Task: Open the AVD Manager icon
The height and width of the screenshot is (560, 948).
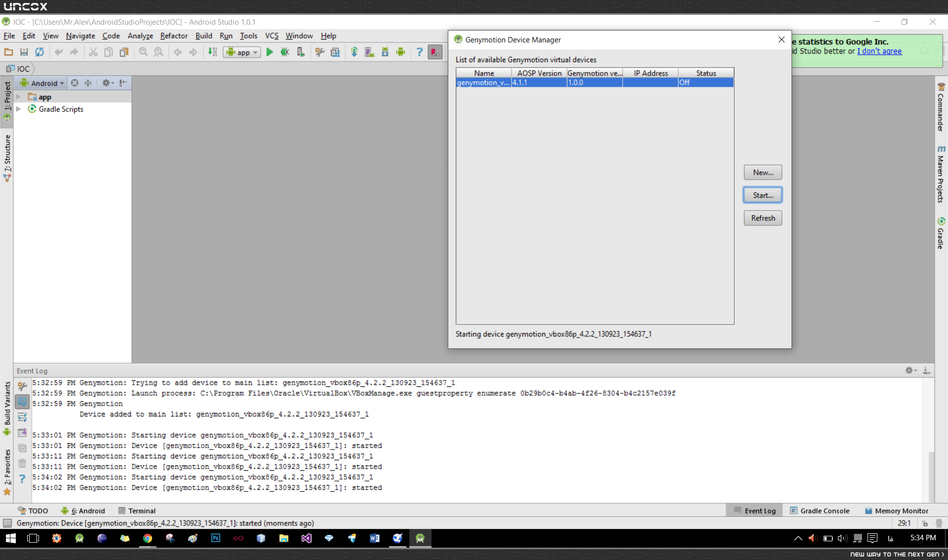Action: click(x=369, y=52)
